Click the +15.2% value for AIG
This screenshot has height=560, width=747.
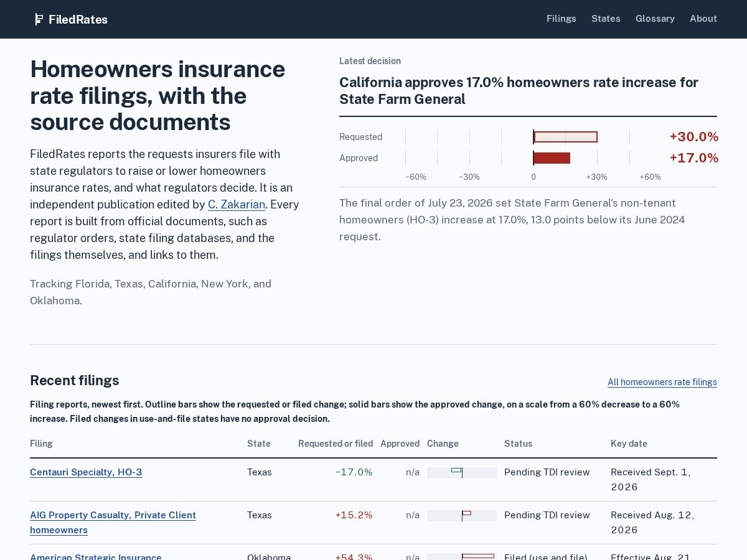(354, 515)
